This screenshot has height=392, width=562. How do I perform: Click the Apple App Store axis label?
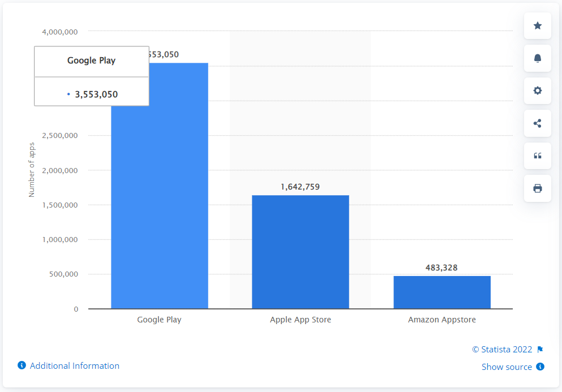click(x=301, y=320)
